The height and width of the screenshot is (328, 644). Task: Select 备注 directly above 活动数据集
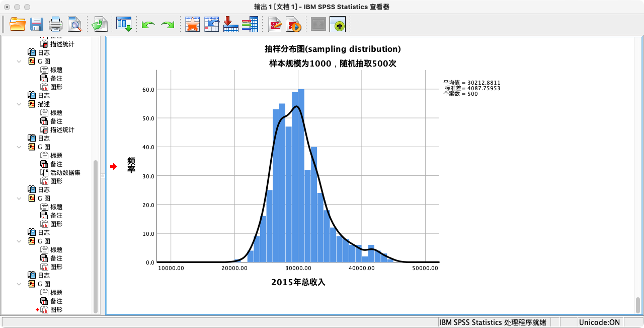click(x=56, y=164)
